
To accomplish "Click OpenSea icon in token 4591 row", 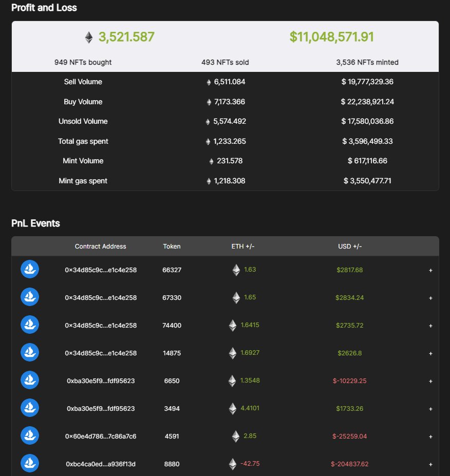I will [30, 435].
